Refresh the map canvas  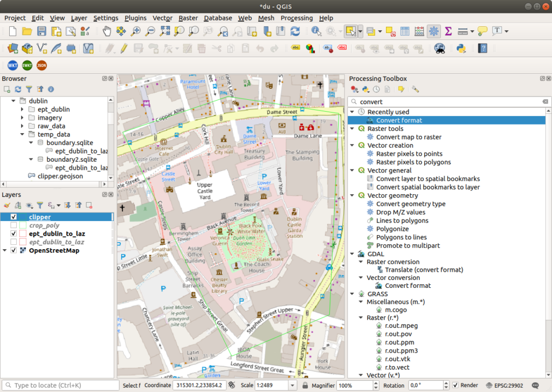[x=295, y=31]
